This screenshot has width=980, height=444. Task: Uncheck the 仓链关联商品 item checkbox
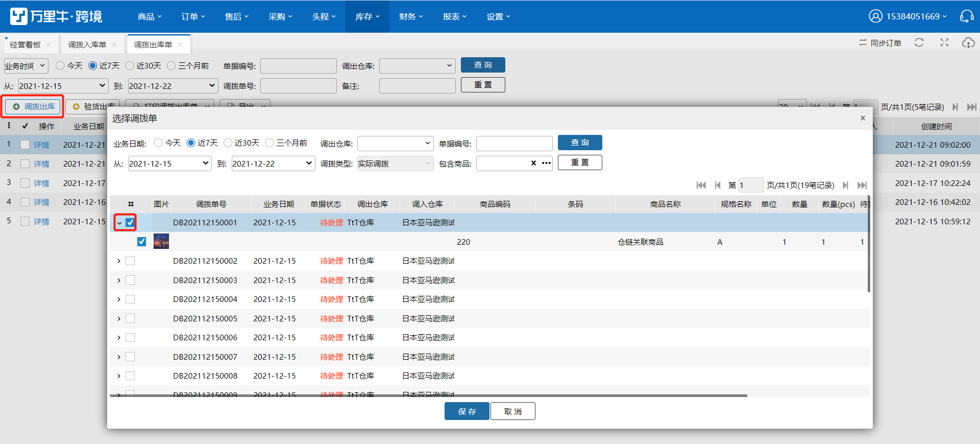click(x=142, y=242)
